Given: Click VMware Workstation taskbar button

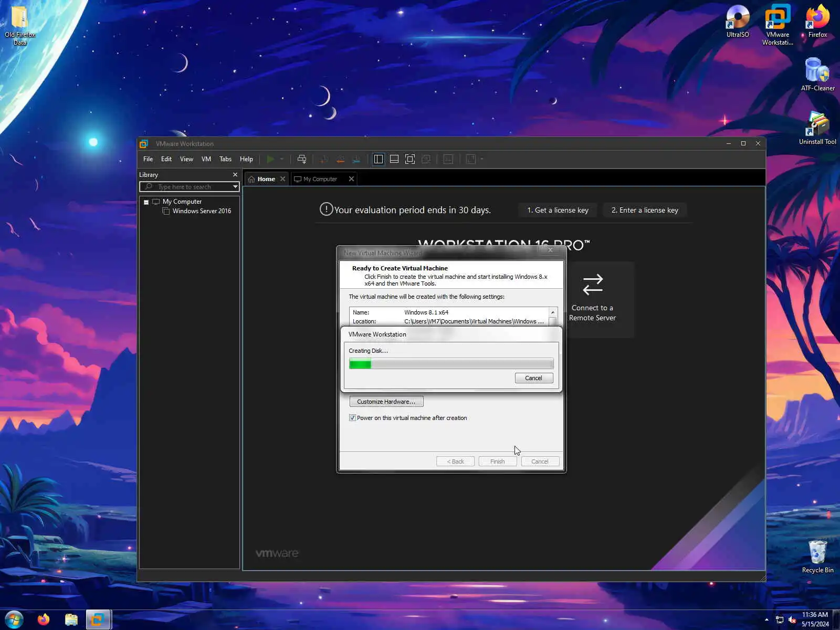Looking at the screenshot, I should 98,619.
